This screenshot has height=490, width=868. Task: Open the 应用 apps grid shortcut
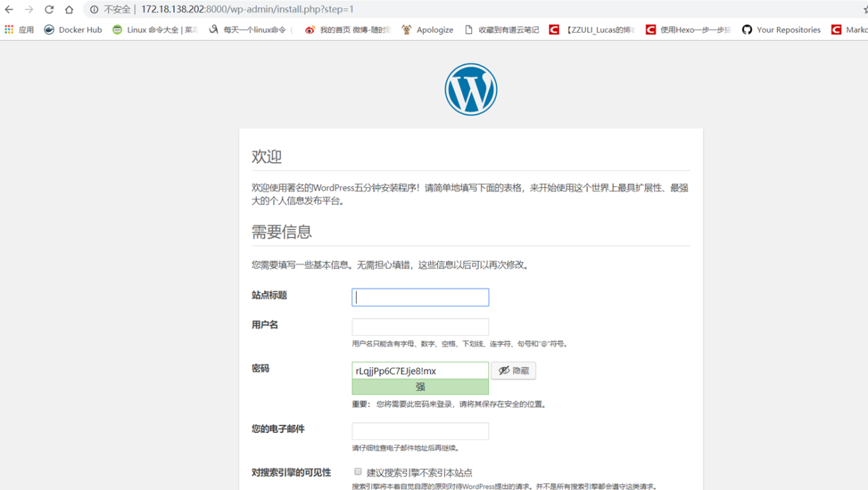tap(19, 30)
